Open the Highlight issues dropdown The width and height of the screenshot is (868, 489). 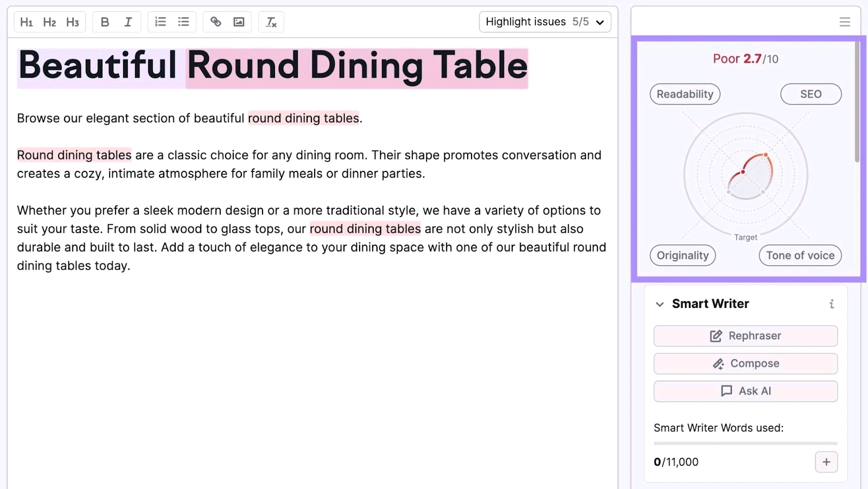click(x=545, y=22)
